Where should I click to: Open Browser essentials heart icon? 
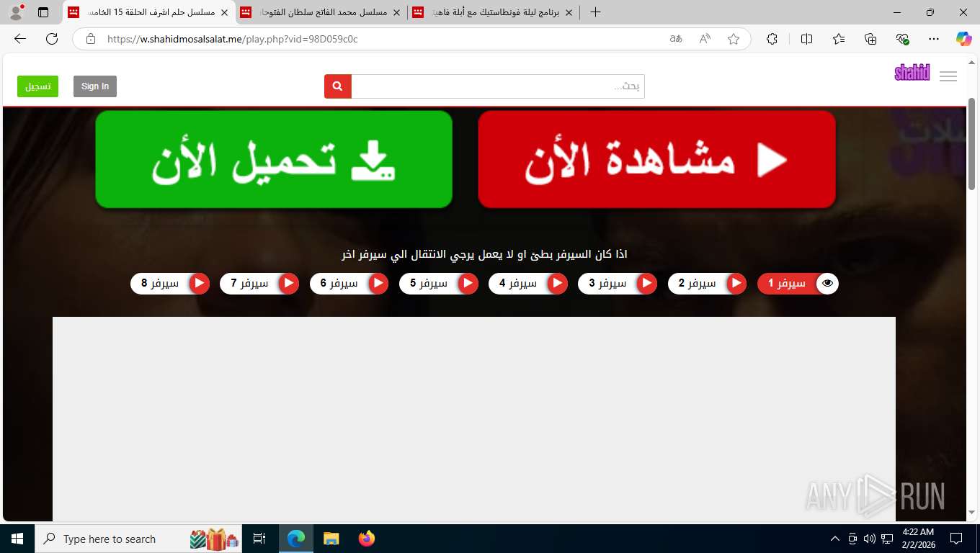pos(902,39)
